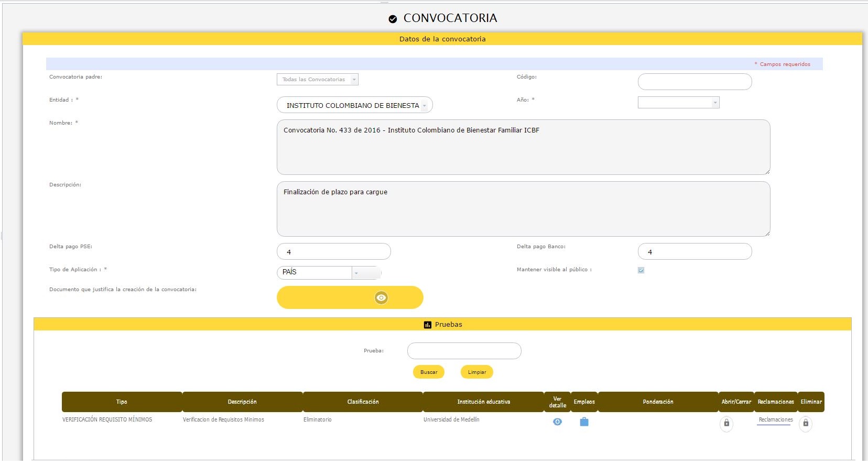The width and height of the screenshot is (868, 465).
Task: Open Empleos briefcase icon in test row
Action: coord(584,422)
